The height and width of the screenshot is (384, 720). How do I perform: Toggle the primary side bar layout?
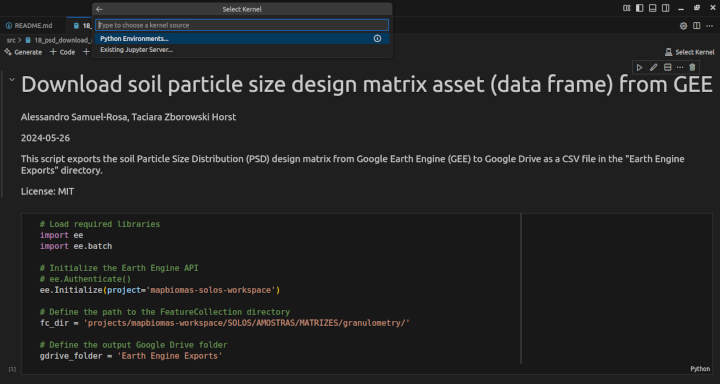640,8
